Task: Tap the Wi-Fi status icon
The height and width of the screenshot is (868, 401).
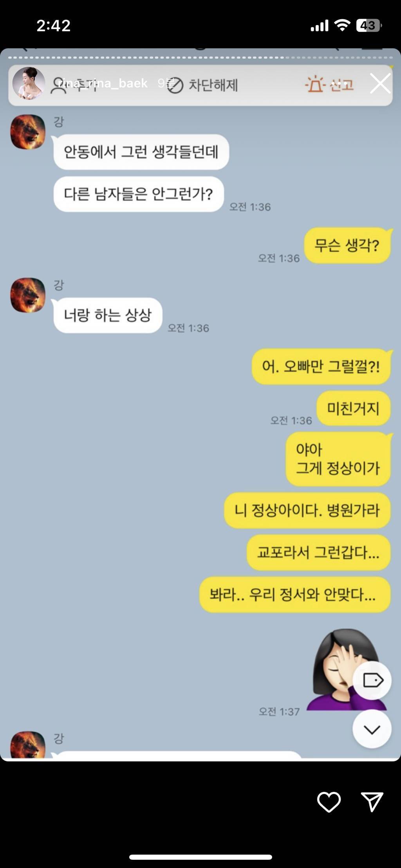Action: pos(342,25)
